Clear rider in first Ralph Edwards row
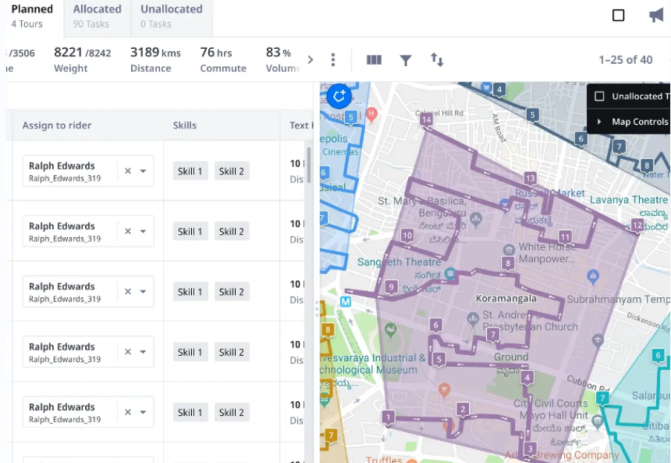Viewport: 671px width, 463px height. (x=127, y=171)
